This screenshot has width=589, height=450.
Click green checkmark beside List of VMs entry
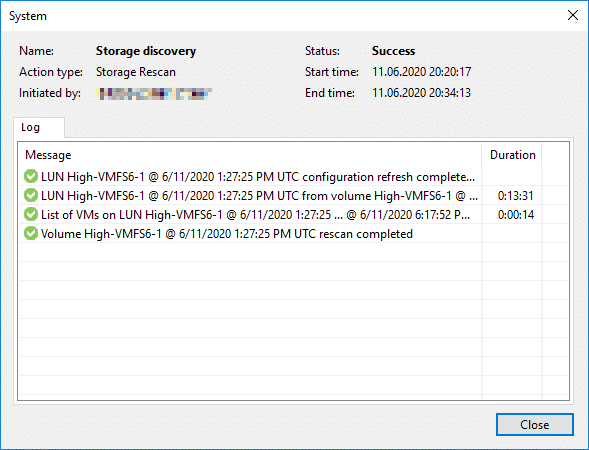31,214
